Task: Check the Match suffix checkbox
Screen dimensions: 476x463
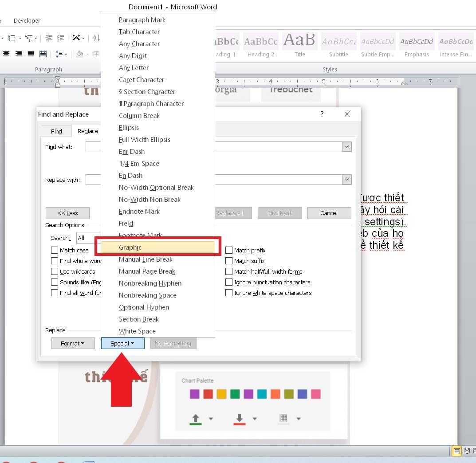Action: point(229,261)
